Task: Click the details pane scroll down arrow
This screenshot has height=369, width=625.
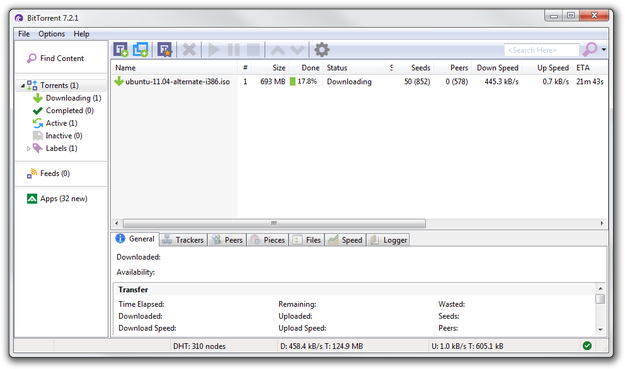Action: (x=600, y=330)
